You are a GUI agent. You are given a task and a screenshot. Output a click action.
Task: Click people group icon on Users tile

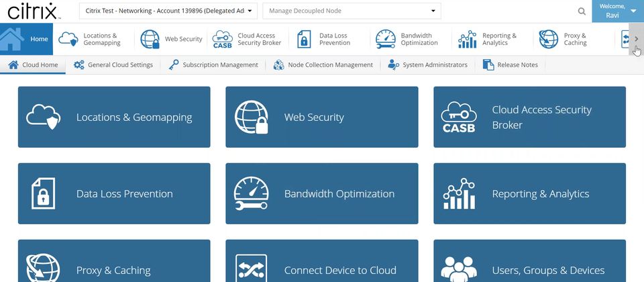(459, 269)
